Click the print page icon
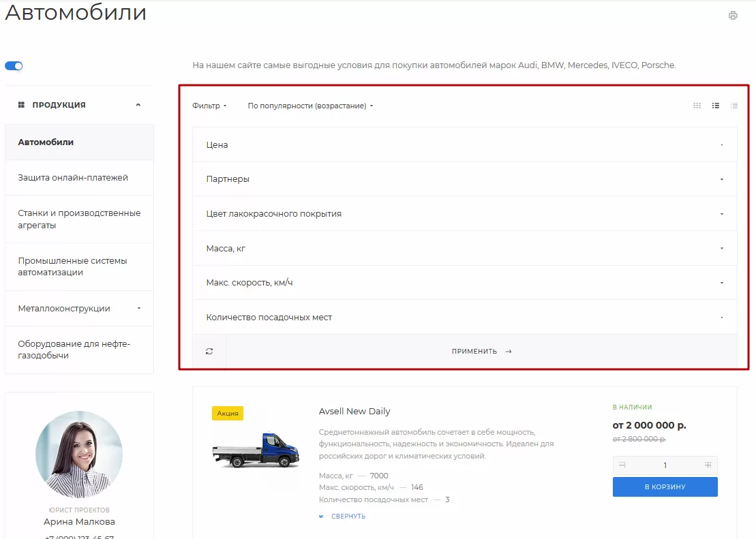 (x=733, y=16)
